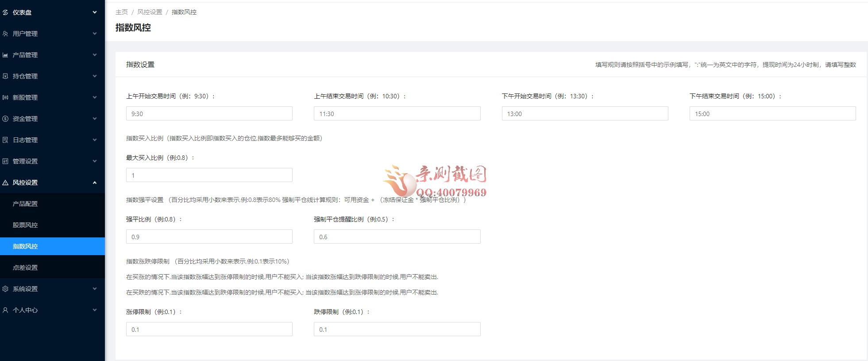
Task: Expand the 仪表盘 menu chevron
Action: [x=95, y=12]
